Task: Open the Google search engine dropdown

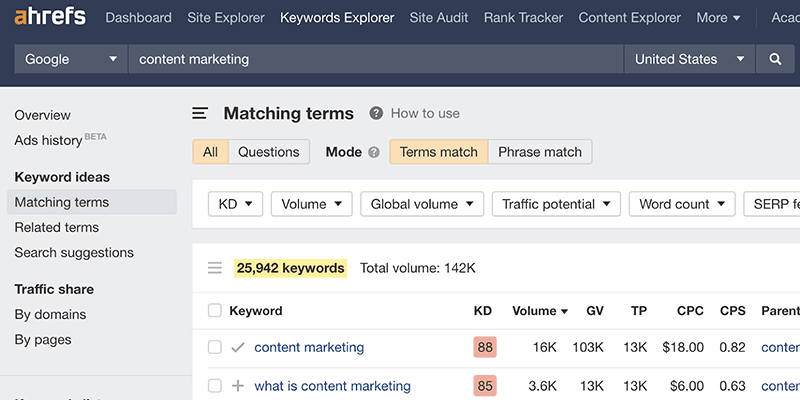Action: (x=71, y=59)
